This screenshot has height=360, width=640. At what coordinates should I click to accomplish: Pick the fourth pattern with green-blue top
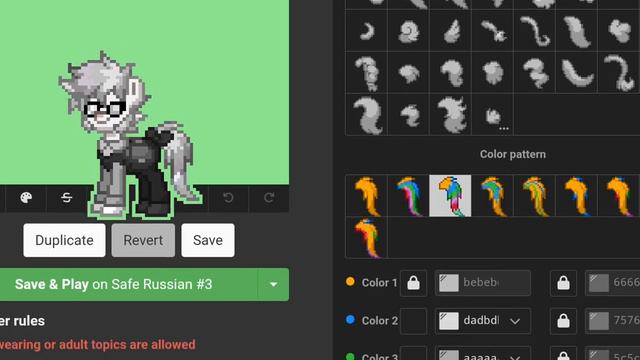[492, 196]
